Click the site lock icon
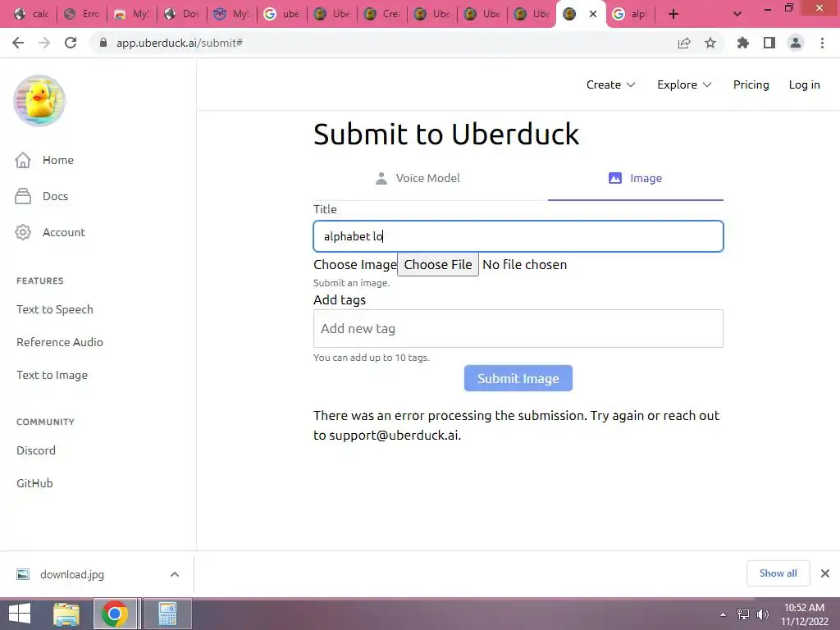This screenshot has width=840, height=630. coord(103,43)
